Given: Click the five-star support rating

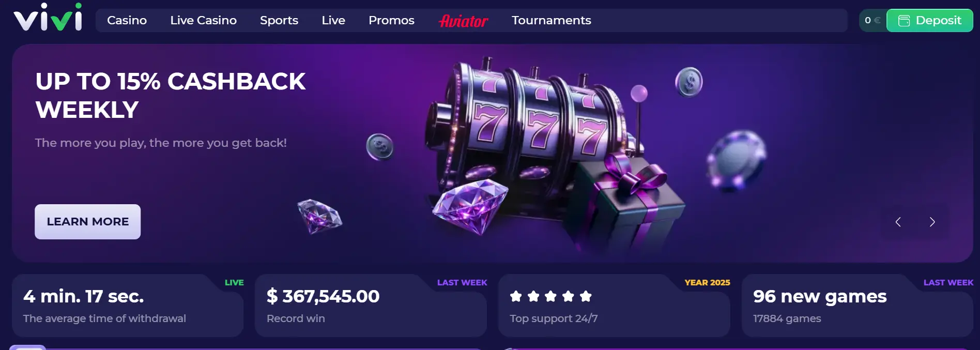Looking at the screenshot, I should pos(550,296).
